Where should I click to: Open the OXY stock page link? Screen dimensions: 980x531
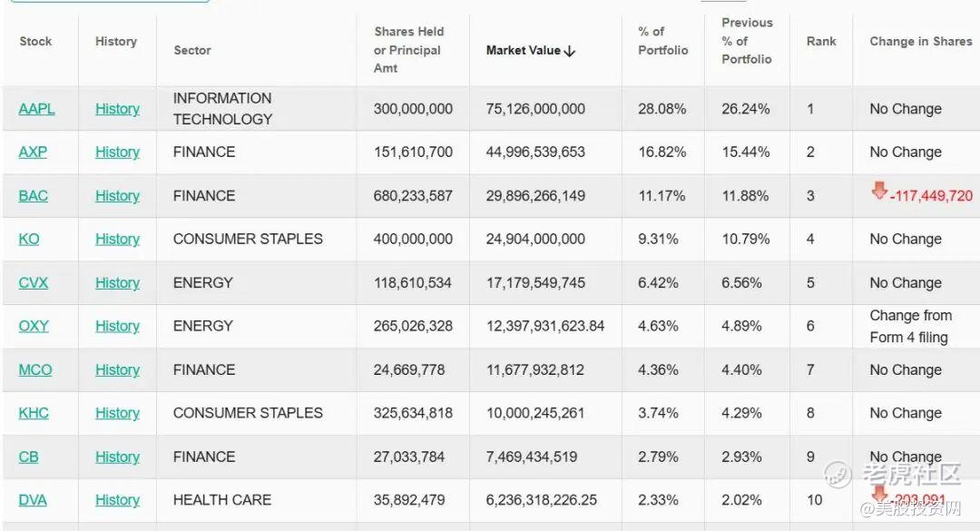tap(34, 326)
